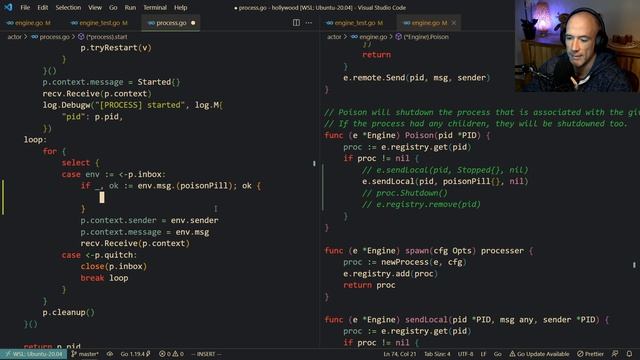640x360 pixels.
Task: Change Tab Size: 4 setting
Action: (x=437, y=354)
